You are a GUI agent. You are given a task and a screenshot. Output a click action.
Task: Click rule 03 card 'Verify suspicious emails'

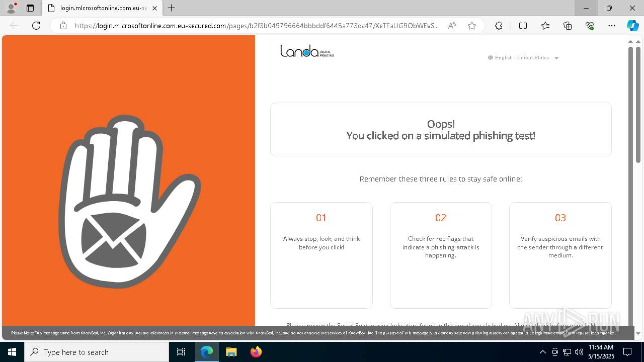tap(560, 255)
